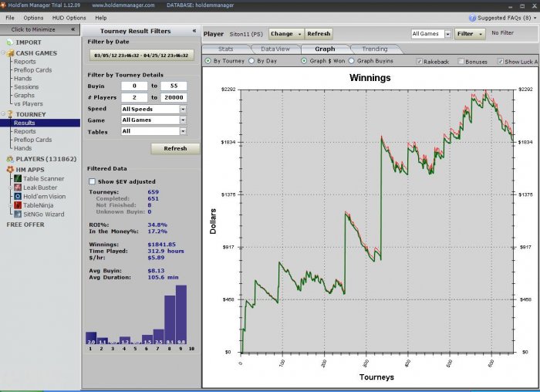This screenshot has height=392, width=540.
Task: Launch Leak Buster from HM Apps
Action: [x=40, y=188]
